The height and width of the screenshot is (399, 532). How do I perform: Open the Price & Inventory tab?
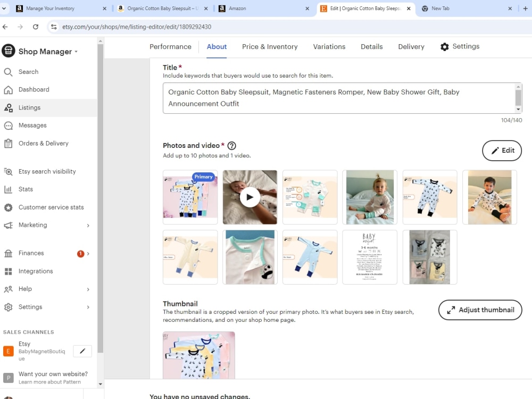(270, 47)
